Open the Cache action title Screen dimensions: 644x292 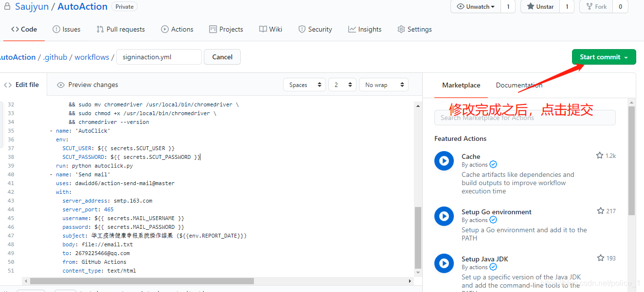coord(471,156)
